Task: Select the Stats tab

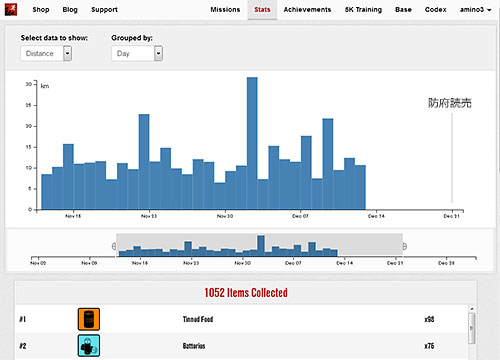Action: (262, 10)
